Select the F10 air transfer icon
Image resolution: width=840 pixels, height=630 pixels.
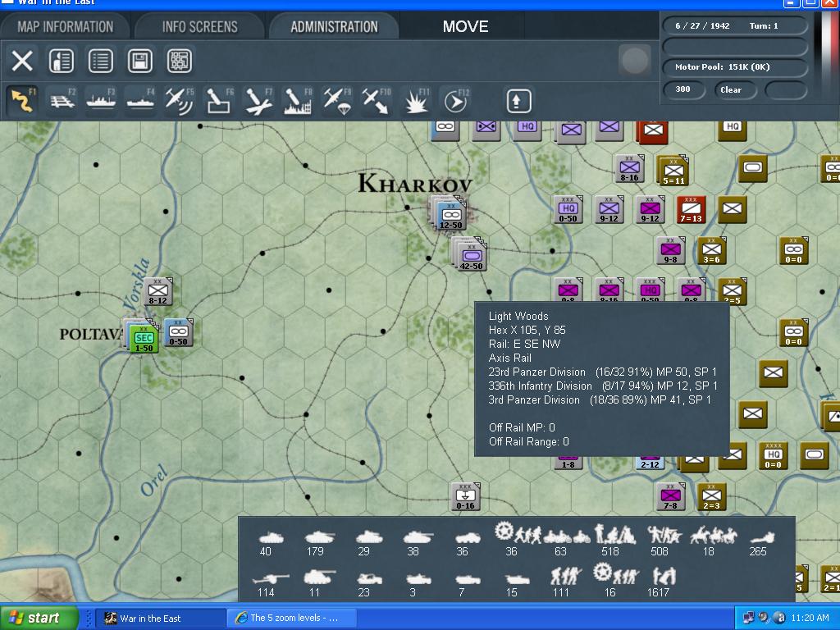click(x=376, y=101)
